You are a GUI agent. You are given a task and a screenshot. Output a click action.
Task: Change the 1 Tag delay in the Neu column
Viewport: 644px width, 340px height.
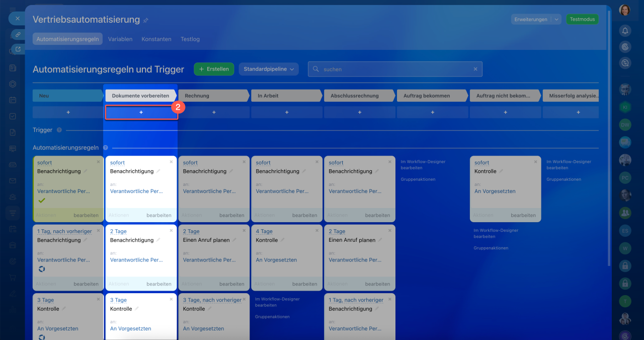click(64, 231)
